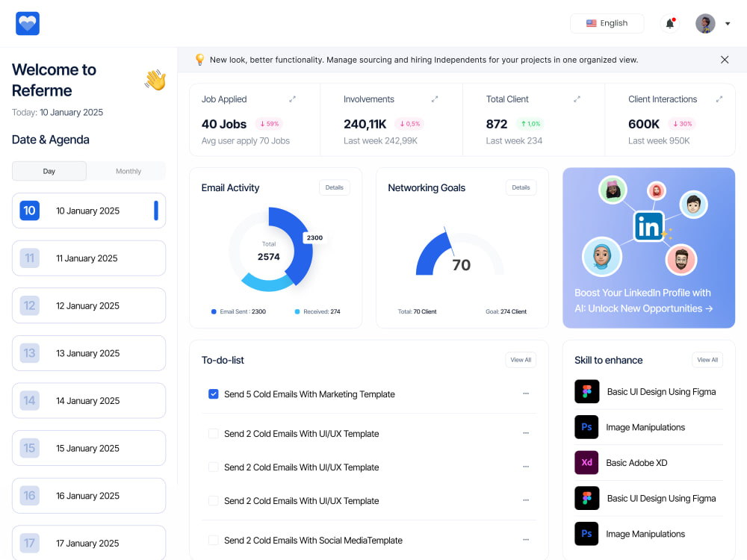This screenshot has width=747, height=560.
Task: Open options for first UI/UX Template task
Action: 526,433
